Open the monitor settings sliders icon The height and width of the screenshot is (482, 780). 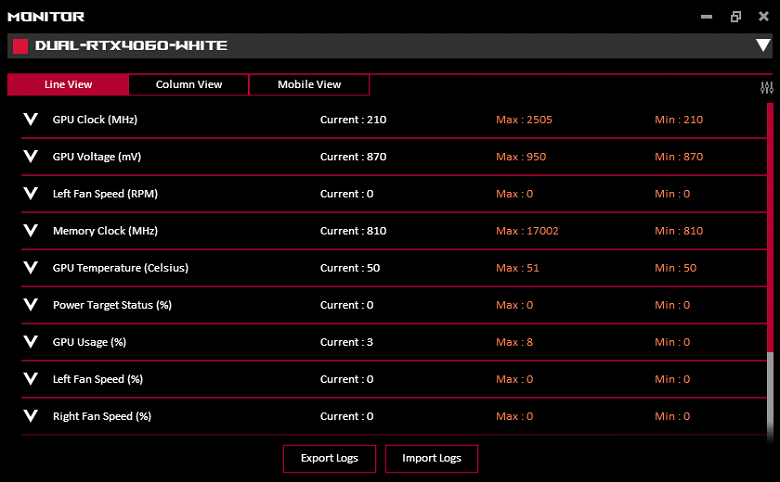click(x=767, y=88)
